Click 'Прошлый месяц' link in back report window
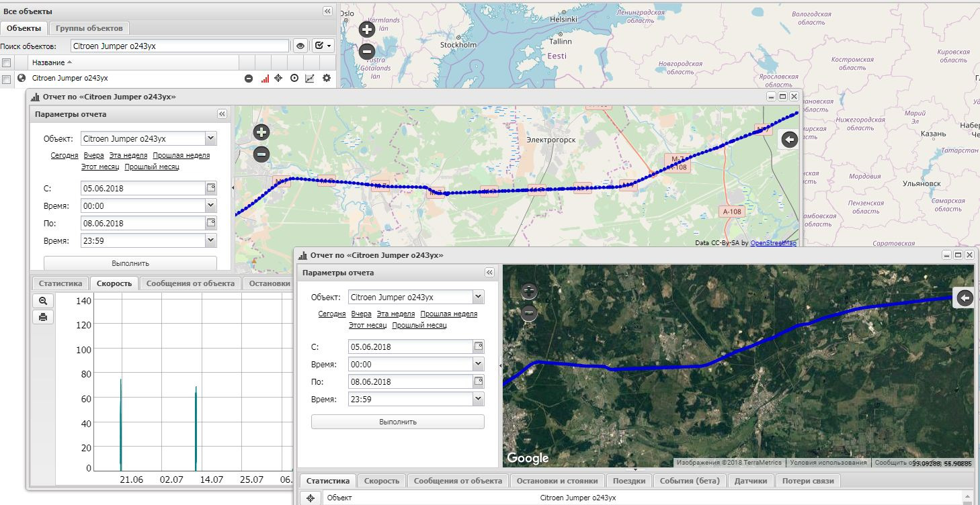The image size is (980, 505). click(152, 167)
